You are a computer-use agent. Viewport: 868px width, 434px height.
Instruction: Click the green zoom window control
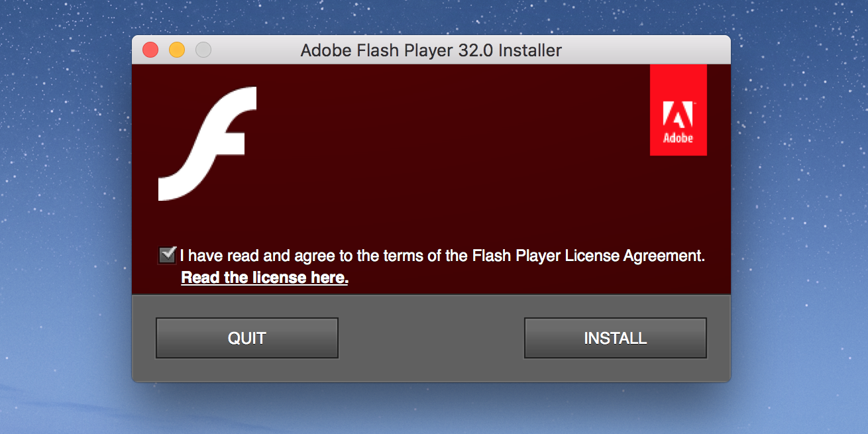click(203, 50)
